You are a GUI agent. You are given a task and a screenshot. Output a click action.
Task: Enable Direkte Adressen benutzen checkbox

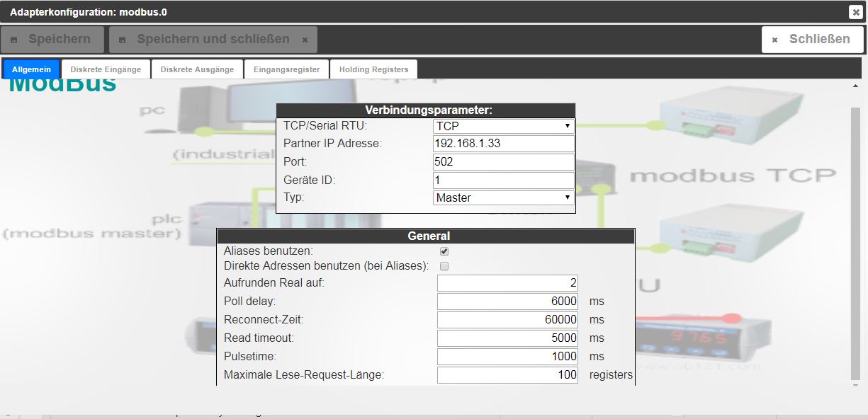click(x=444, y=266)
